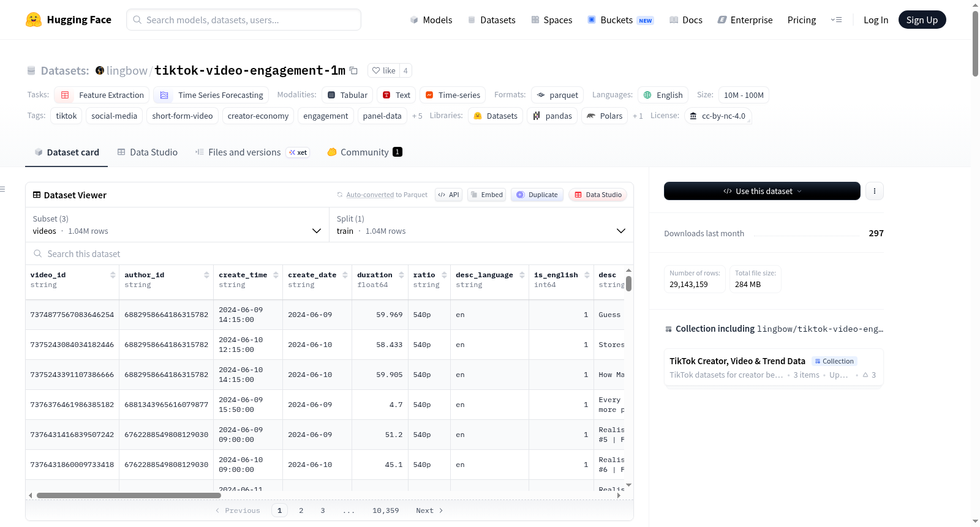Open the TikTok Creator, Video & Trend Data collection

pyautogui.click(x=774, y=367)
